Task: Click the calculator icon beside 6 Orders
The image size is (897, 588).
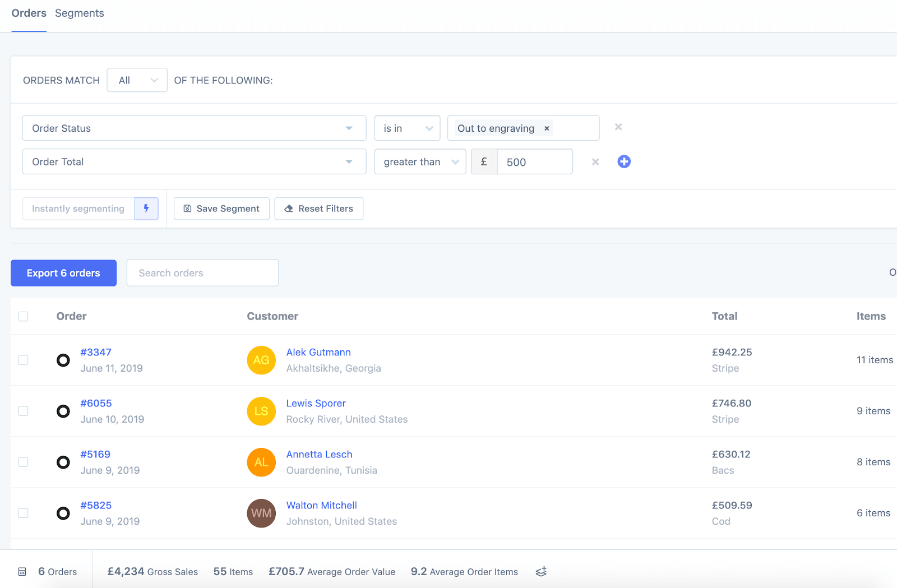Action: [x=22, y=572]
